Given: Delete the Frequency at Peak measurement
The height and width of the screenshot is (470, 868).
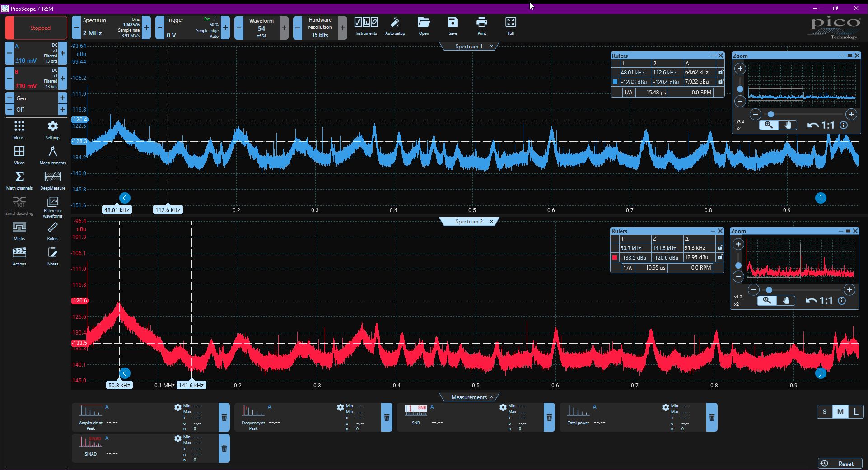Looking at the screenshot, I should (x=387, y=417).
